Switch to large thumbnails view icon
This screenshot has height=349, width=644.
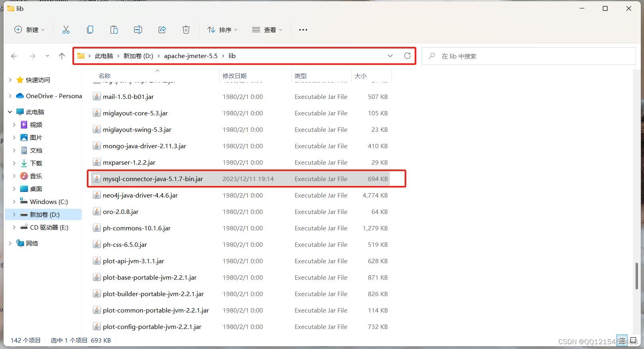(x=634, y=340)
